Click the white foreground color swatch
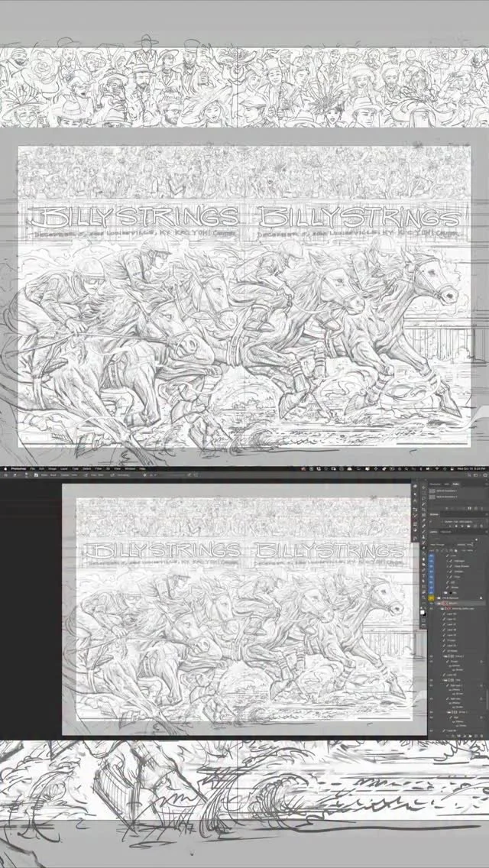 [x=422, y=612]
